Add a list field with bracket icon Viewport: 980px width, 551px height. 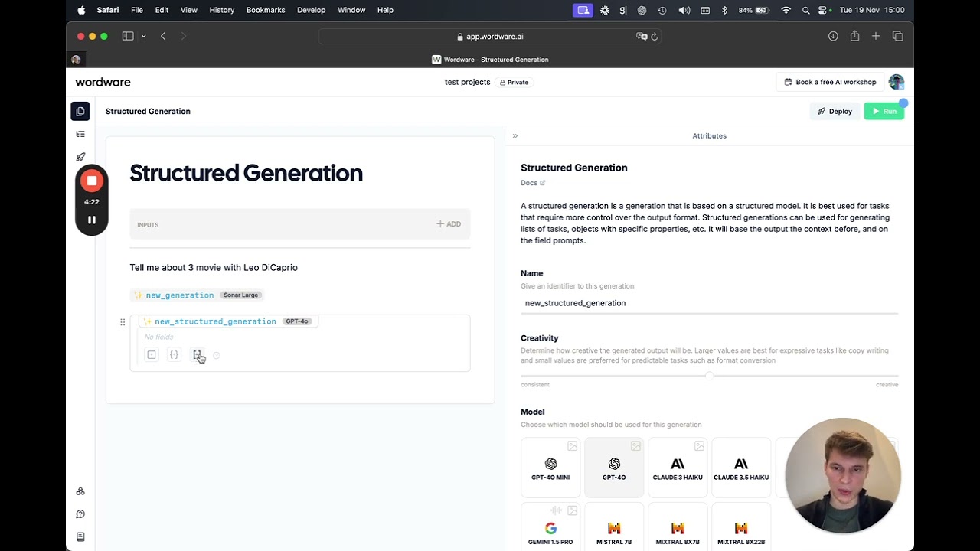(x=197, y=355)
